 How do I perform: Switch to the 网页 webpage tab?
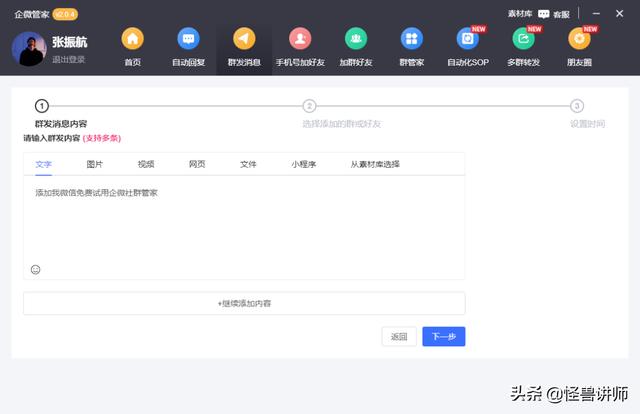click(x=197, y=164)
